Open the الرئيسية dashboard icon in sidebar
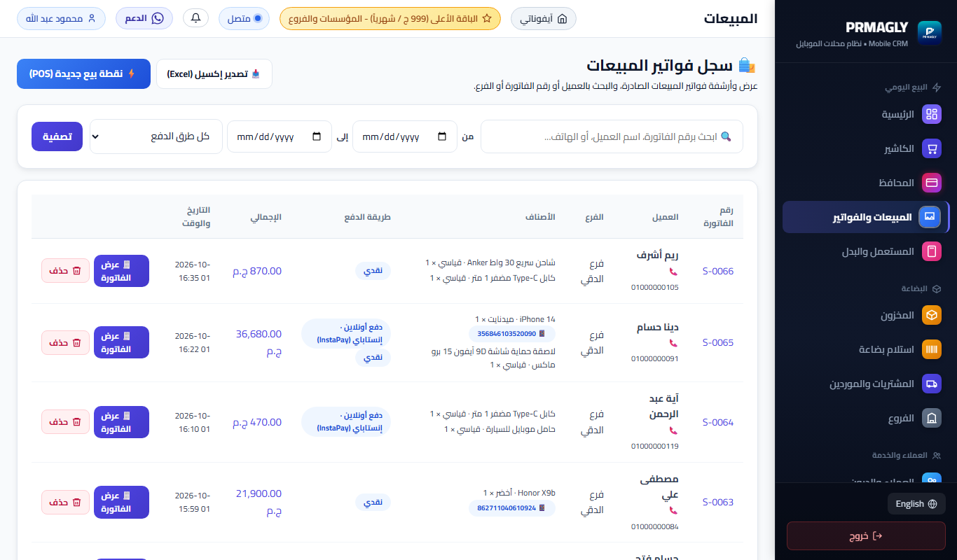The height and width of the screenshot is (560, 957). tap(932, 114)
